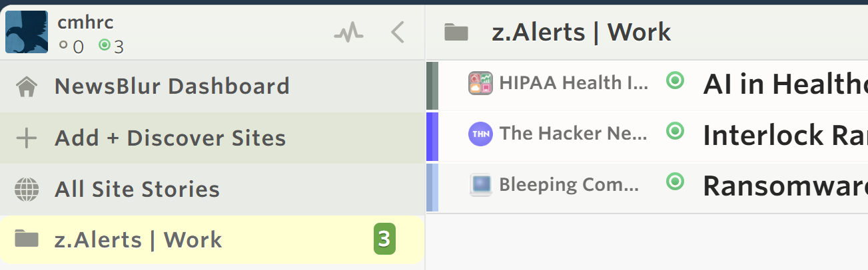This screenshot has height=270, width=868.
Task: Click the home icon beside NewsBlur Dashboard
Action: tap(27, 86)
